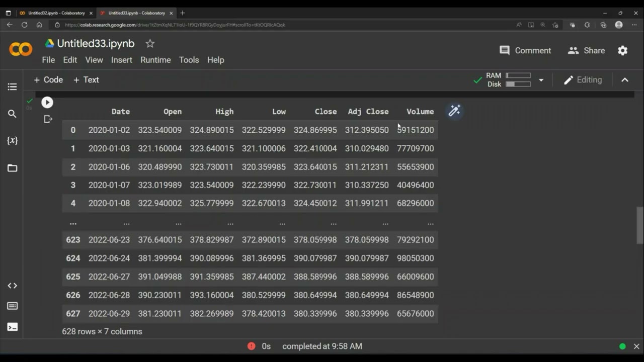Open the File menu

click(x=48, y=60)
